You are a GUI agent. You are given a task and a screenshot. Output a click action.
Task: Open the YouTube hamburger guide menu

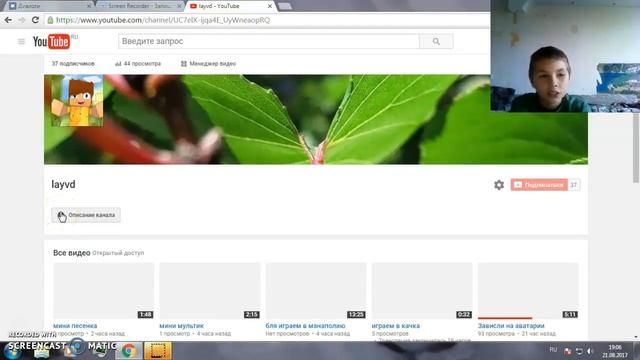[x=21, y=41]
